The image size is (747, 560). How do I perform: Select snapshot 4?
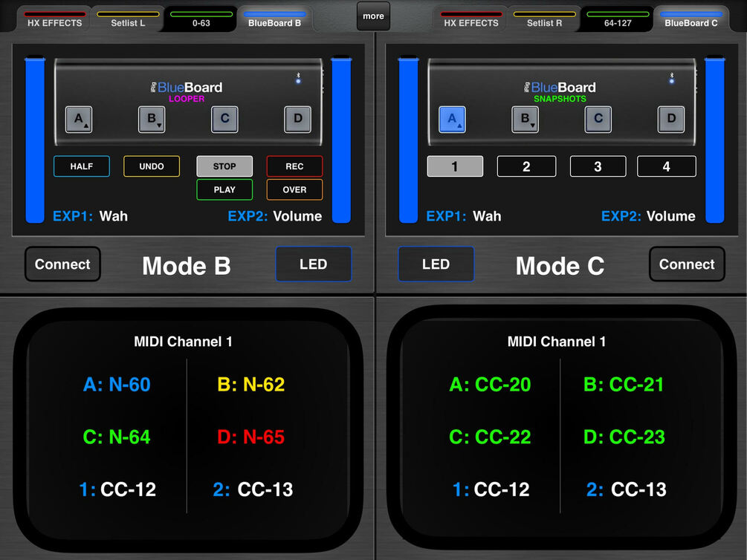(667, 166)
